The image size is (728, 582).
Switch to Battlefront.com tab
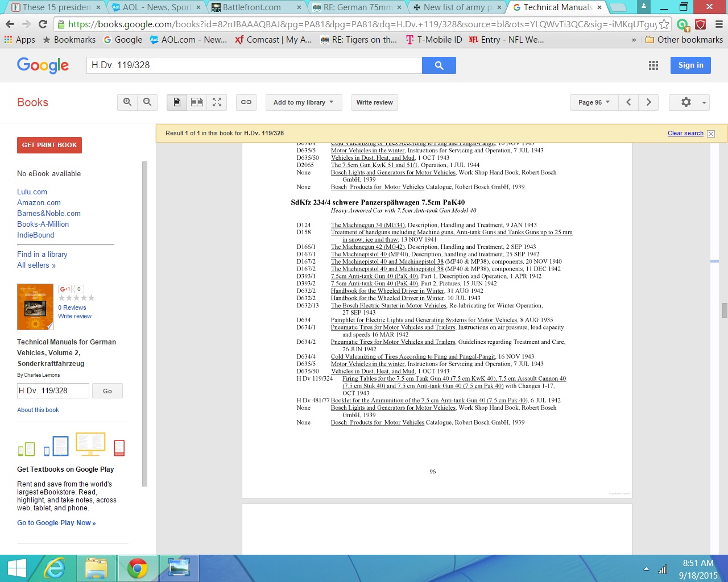pyautogui.click(x=257, y=7)
